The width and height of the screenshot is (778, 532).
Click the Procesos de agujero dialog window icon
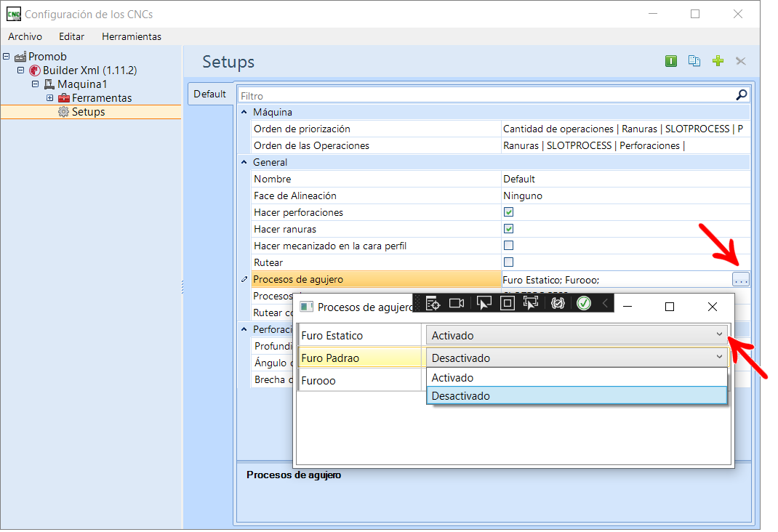[x=307, y=307]
